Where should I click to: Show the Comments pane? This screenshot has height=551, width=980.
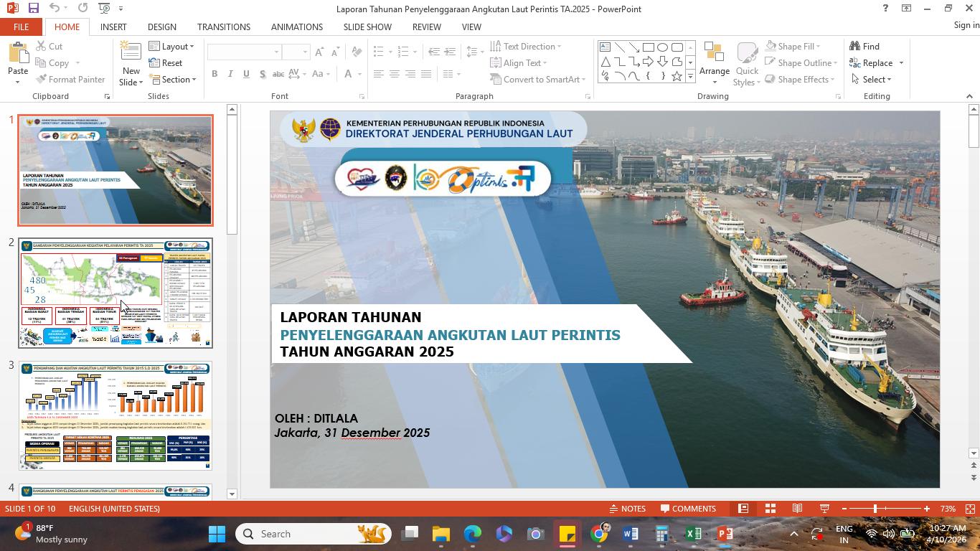click(x=688, y=509)
